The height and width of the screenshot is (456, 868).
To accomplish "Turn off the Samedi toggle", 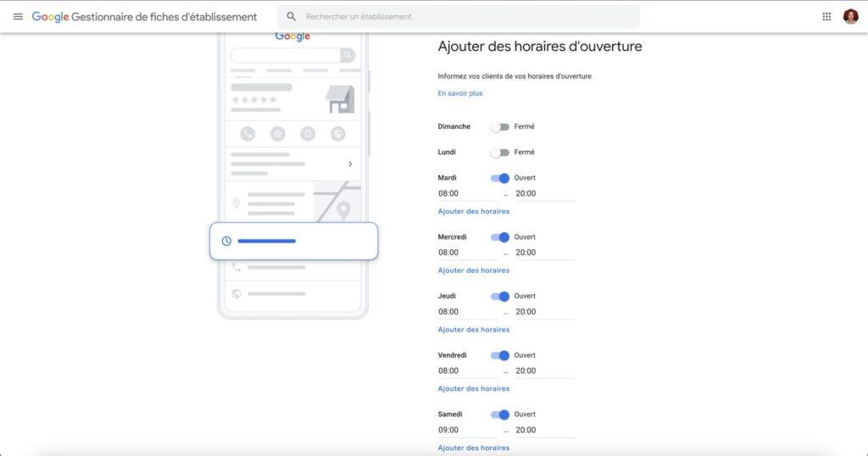I will click(500, 414).
